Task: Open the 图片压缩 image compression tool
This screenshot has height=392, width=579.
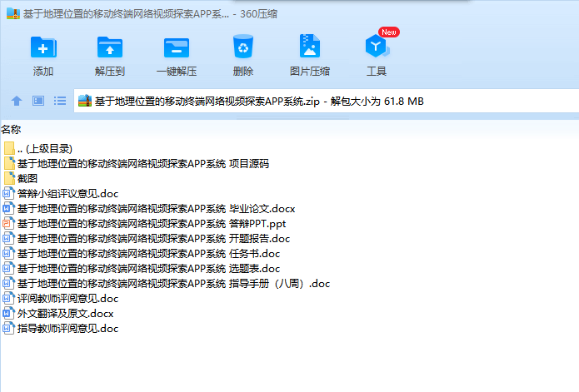Action: pos(309,46)
